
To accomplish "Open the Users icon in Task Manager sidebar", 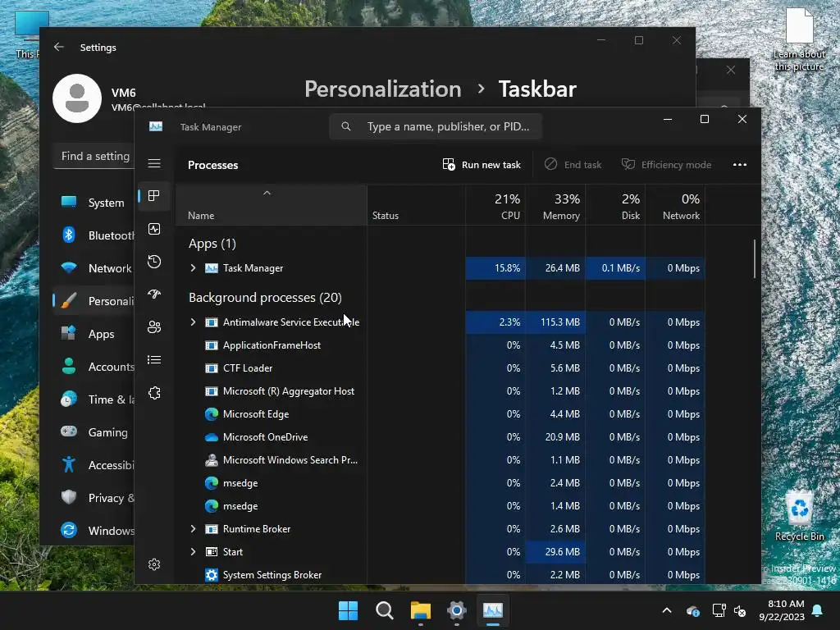I will [x=154, y=327].
